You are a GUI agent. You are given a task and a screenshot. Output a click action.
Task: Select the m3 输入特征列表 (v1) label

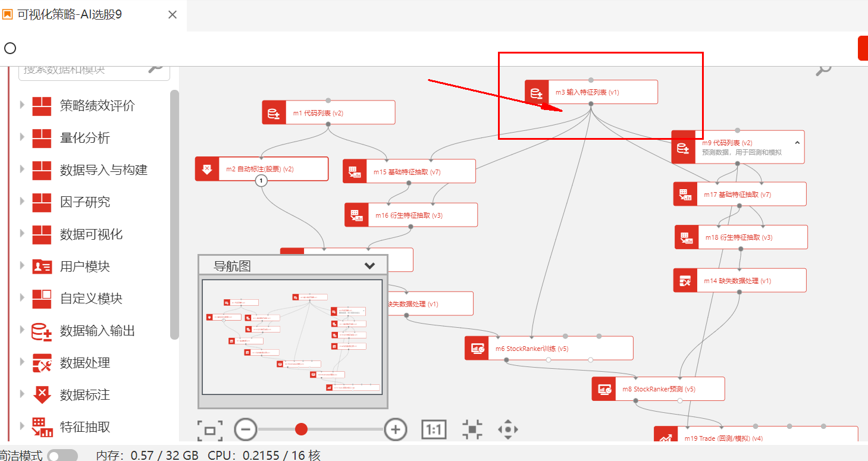587,92
